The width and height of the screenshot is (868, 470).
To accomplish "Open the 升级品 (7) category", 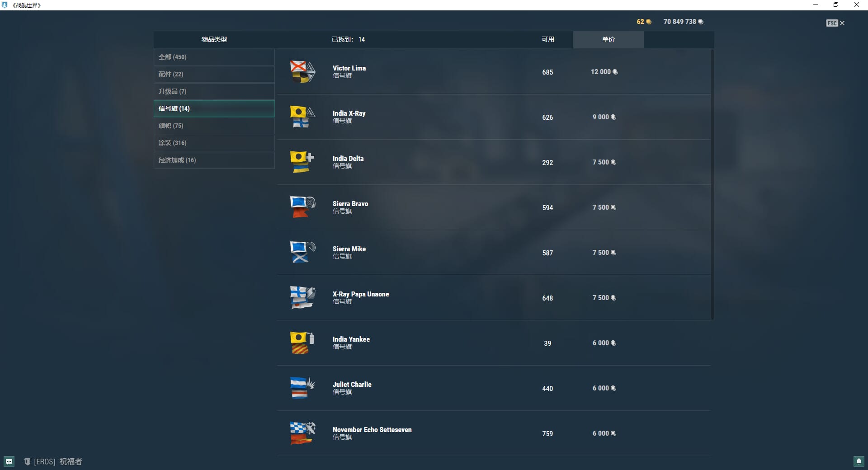I will pos(214,91).
